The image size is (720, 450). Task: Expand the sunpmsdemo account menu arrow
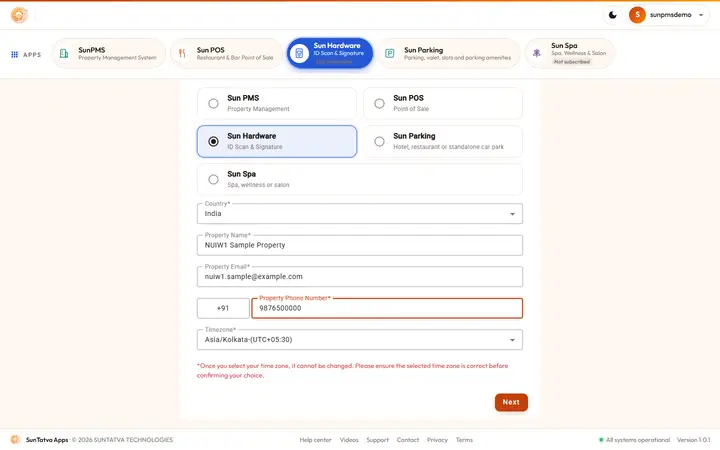pos(701,15)
